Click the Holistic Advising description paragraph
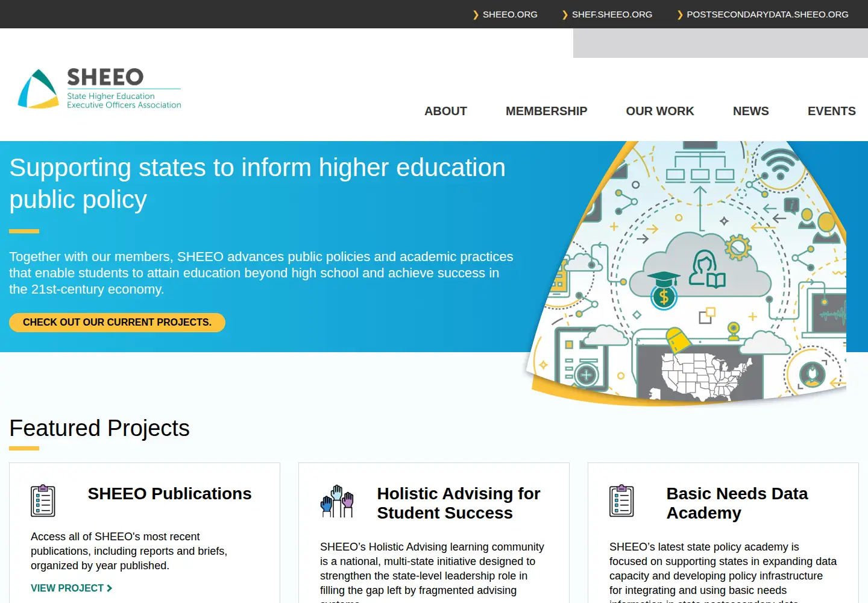The height and width of the screenshot is (603, 868). [432, 572]
